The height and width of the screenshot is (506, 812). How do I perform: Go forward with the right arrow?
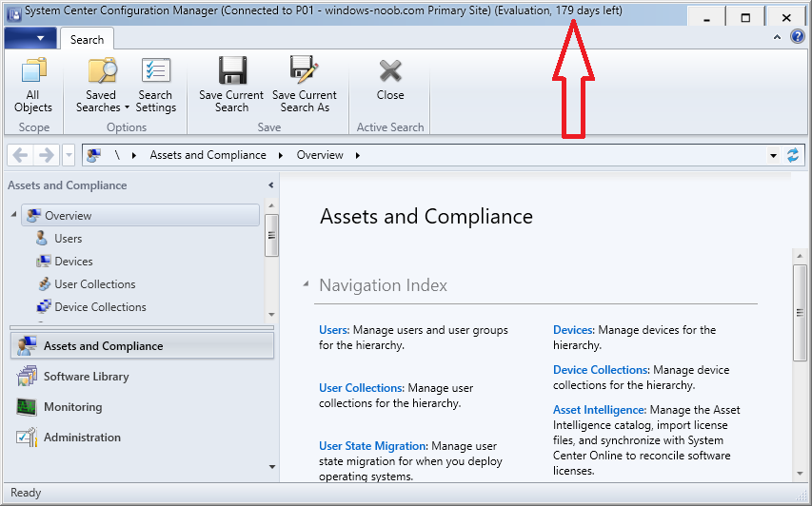(x=46, y=155)
